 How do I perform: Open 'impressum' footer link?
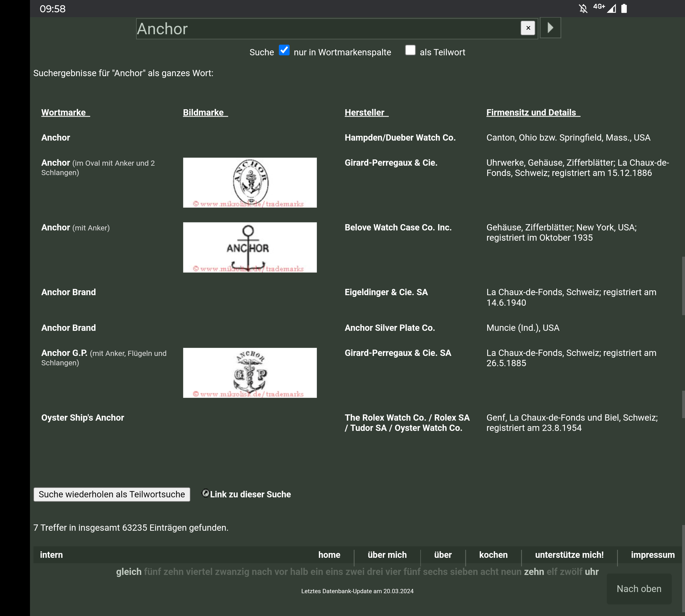(652, 555)
